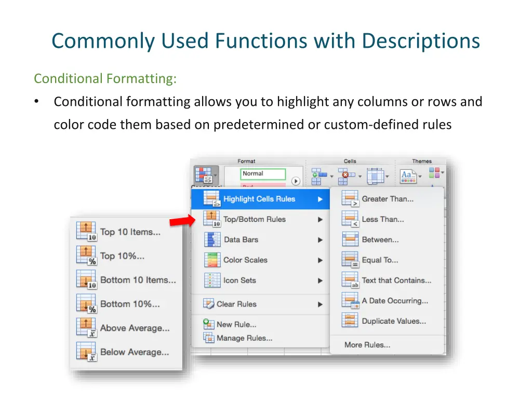
Task: Open Top/Bottom Rules menu item
Action: (261, 219)
